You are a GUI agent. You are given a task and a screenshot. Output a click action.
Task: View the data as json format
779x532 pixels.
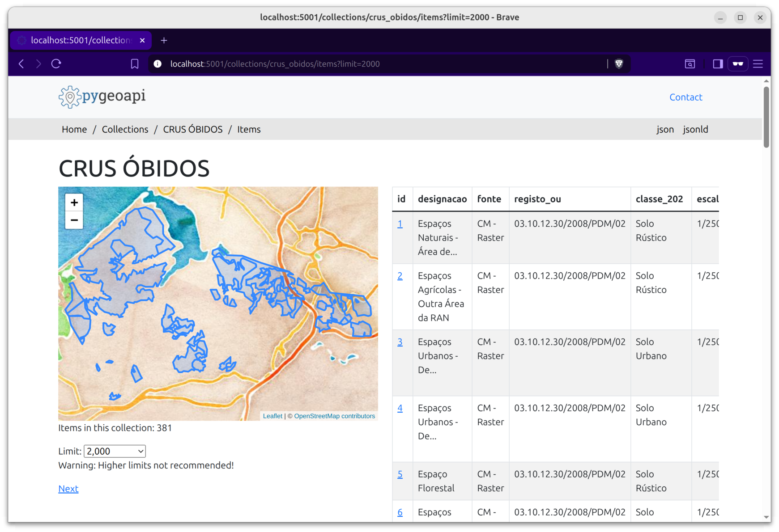click(665, 129)
